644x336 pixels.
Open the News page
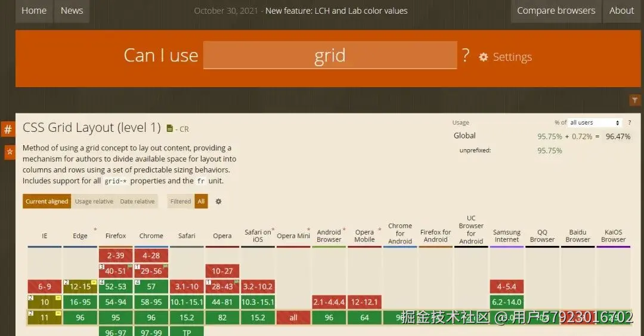coord(72,11)
